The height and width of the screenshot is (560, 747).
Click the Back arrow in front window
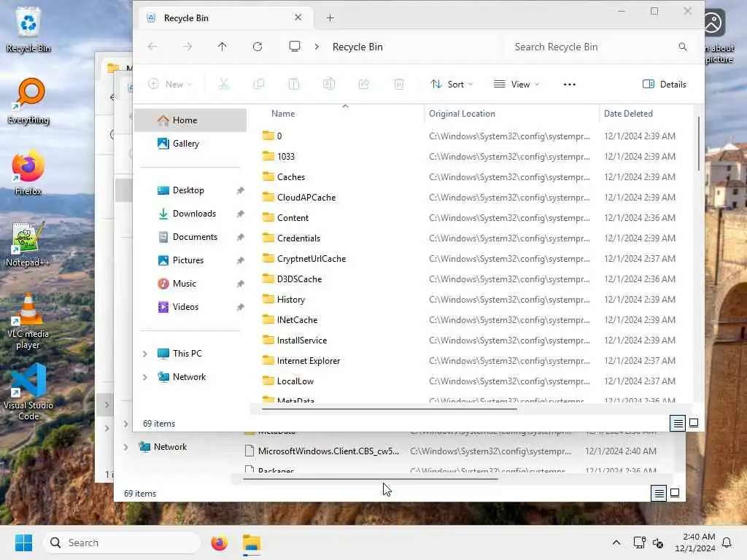(152, 47)
